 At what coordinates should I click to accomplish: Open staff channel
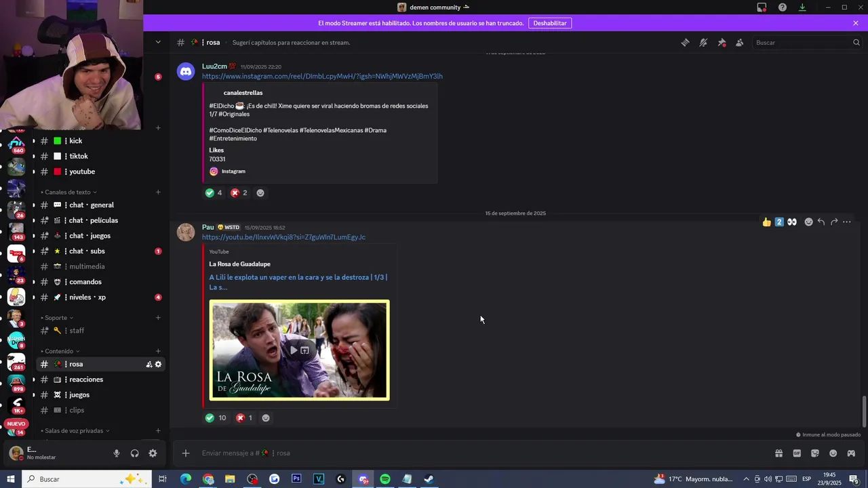click(x=100, y=331)
